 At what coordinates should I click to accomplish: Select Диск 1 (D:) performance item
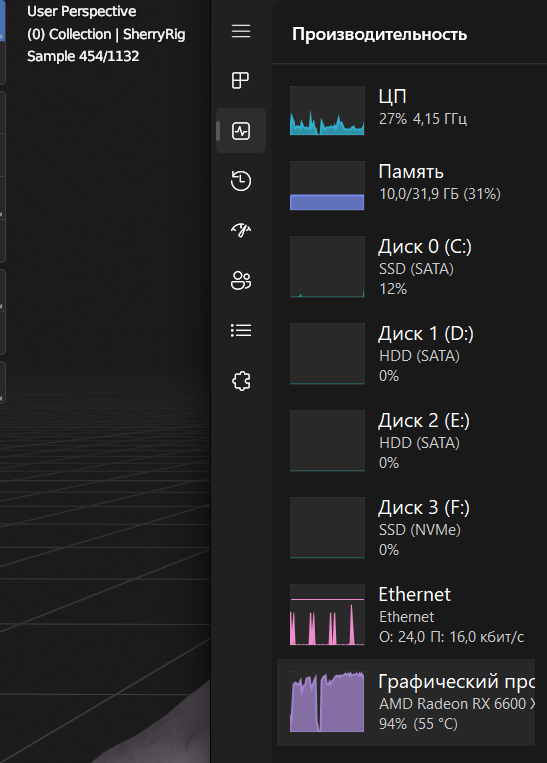(x=406, y=354)
